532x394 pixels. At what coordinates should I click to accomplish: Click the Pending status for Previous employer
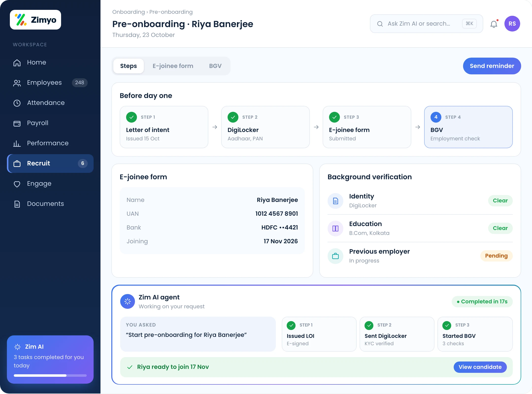(497, 256)
